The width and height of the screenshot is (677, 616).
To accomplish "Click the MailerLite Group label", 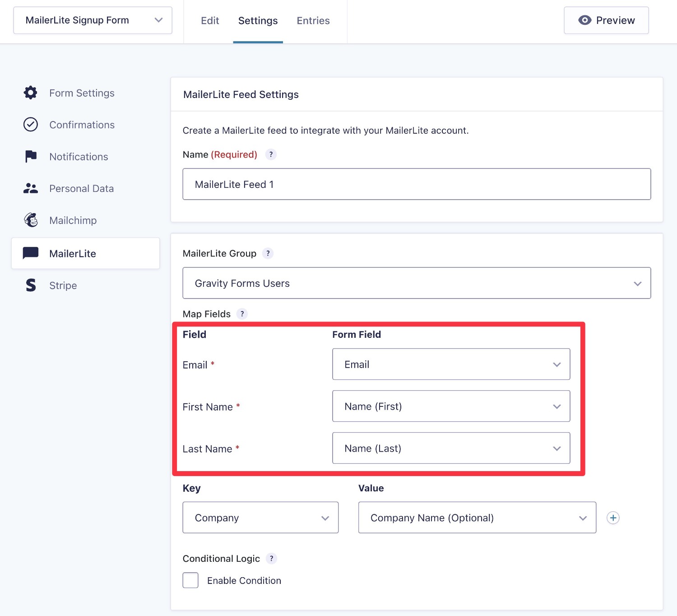I will click(219, 253).
